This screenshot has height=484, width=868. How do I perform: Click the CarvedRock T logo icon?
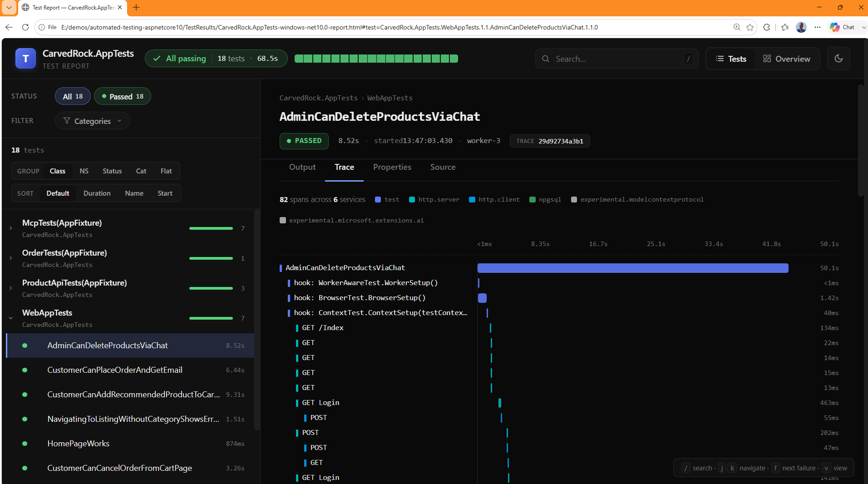[x=25, y=59]
